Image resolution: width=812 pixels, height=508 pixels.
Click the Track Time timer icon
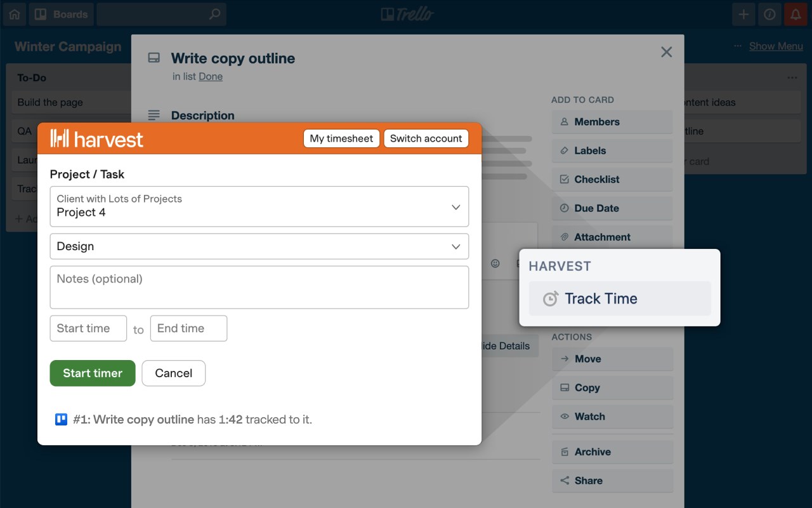(x=550, y=298)
